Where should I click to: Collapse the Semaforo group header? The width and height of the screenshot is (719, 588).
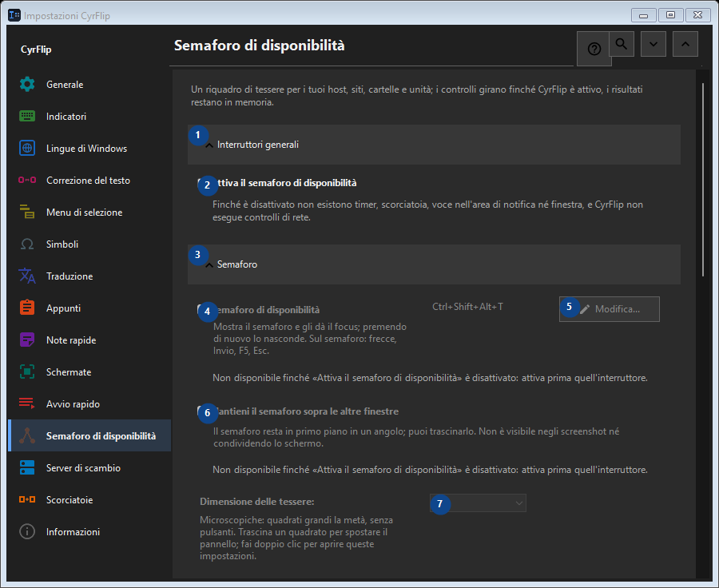coord(434,264)
